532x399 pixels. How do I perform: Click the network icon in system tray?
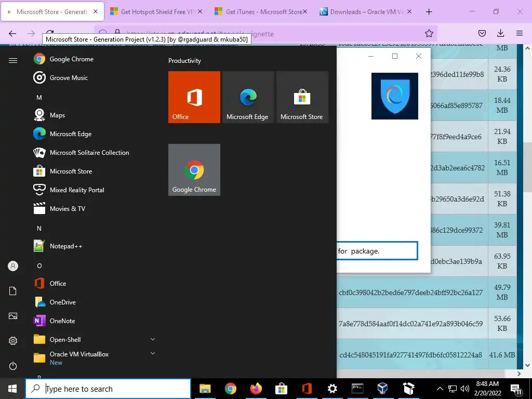pyautogui.click(x=453, y=389)
